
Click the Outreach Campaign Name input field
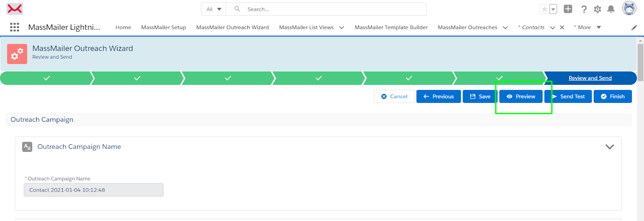tap(93, 190)
